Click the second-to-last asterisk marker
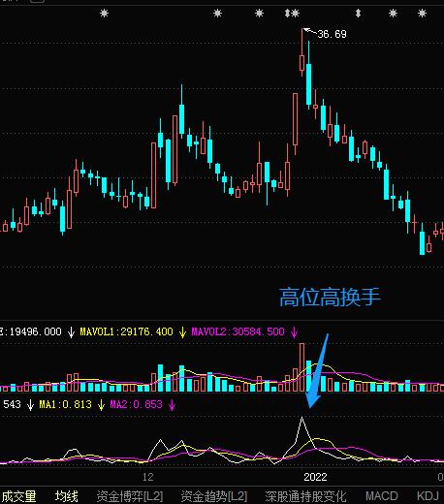Viewport: 444px width, 504px height. 393,14
